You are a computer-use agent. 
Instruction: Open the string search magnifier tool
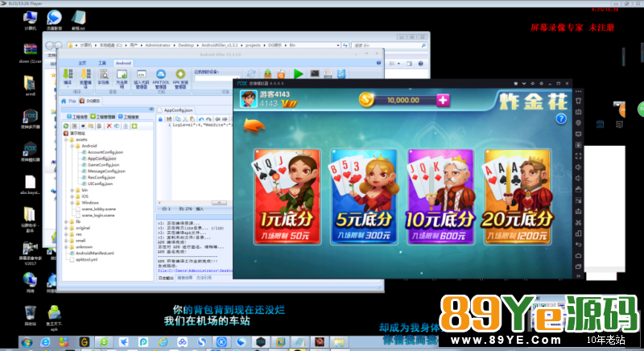pos(104,74)
